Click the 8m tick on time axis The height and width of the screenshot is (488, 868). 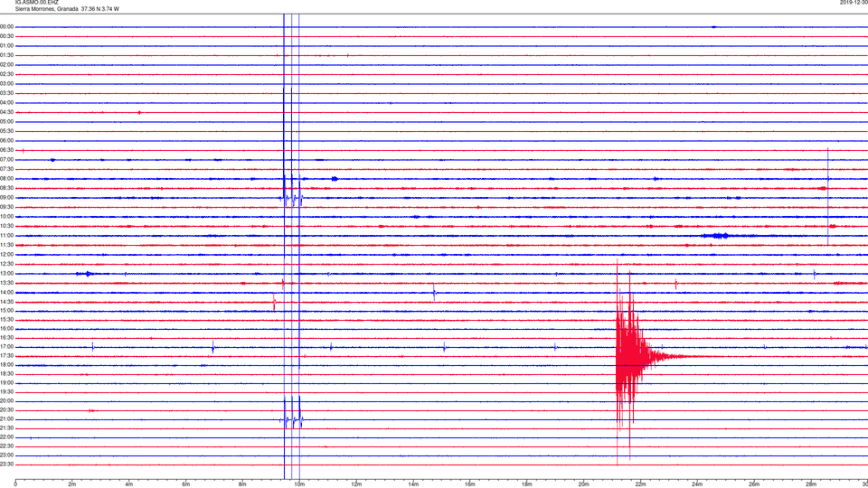242,484
